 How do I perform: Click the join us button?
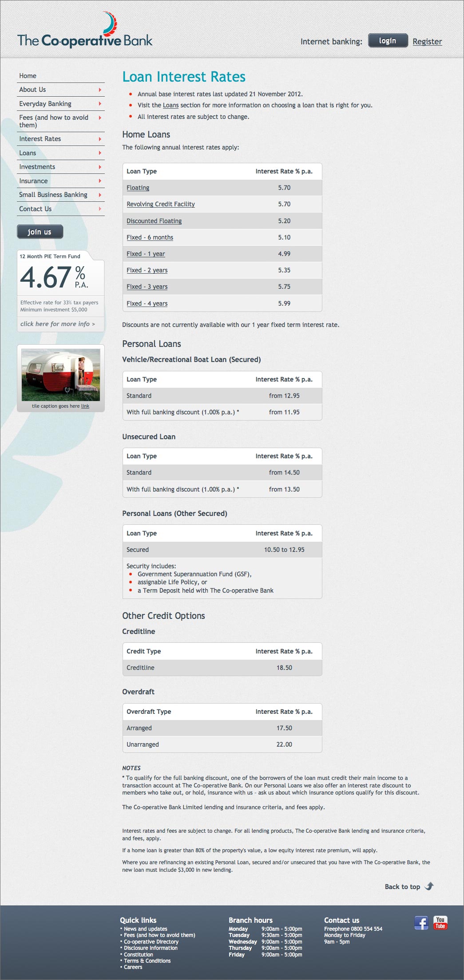click(x=40, y=232)
